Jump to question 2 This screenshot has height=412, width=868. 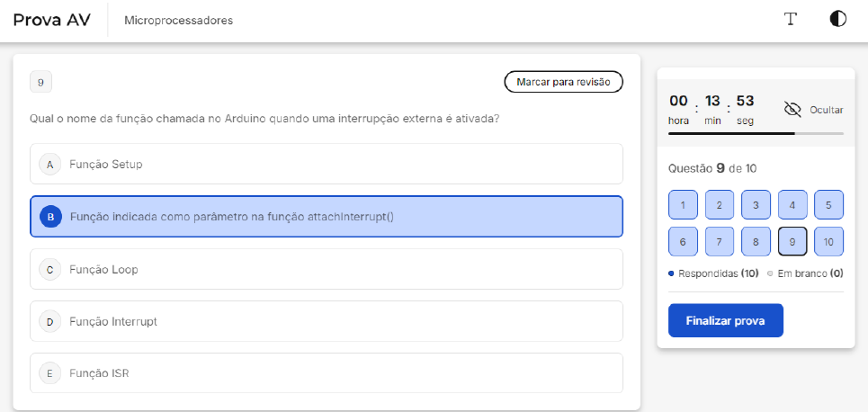tap(720, 205)
